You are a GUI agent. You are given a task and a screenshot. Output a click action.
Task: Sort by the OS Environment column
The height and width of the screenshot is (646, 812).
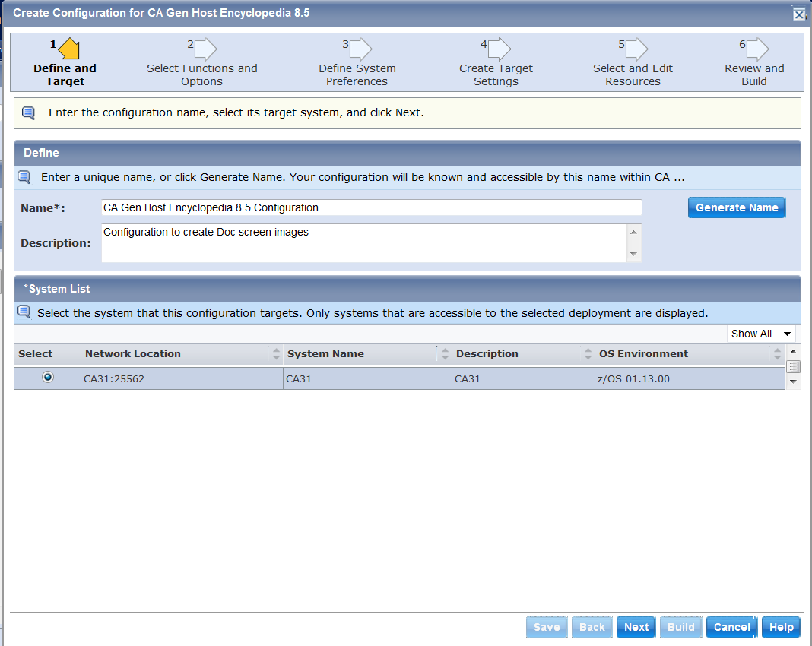point(777,354)
